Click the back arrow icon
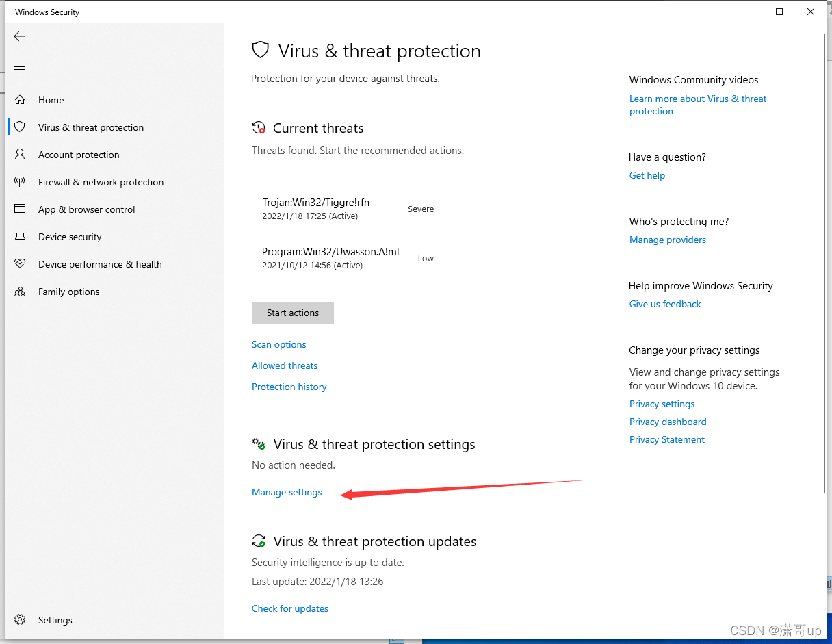The image size is (832, 644). [x=19, y=36]
